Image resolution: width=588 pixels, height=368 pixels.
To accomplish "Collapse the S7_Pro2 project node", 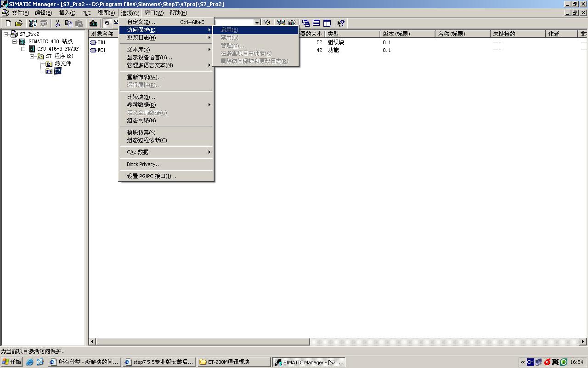I will pos(6,34).
